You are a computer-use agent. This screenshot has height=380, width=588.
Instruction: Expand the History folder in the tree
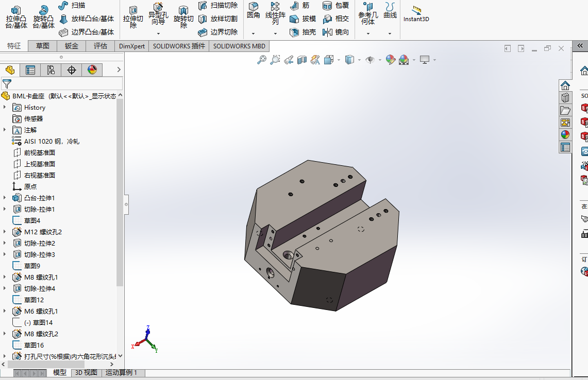click(x=5, y=107)
